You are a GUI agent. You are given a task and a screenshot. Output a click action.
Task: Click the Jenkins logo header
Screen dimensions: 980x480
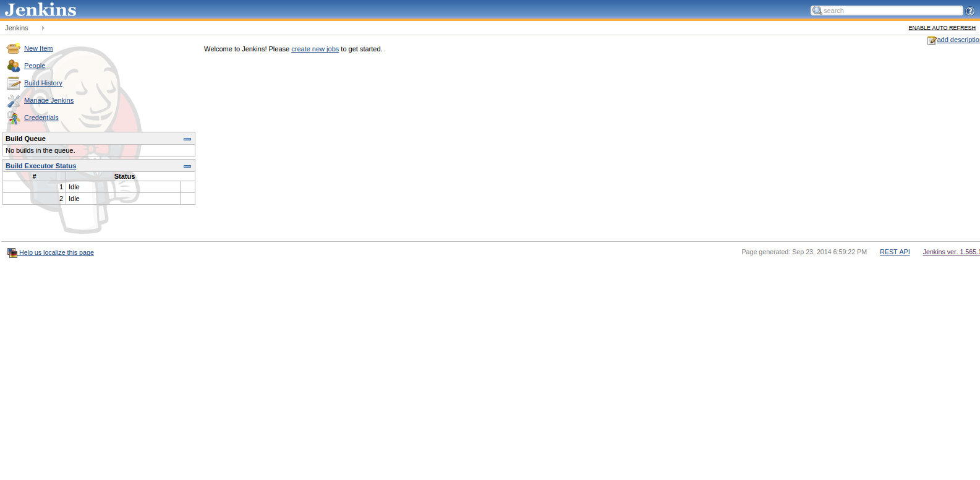point(41,9)
